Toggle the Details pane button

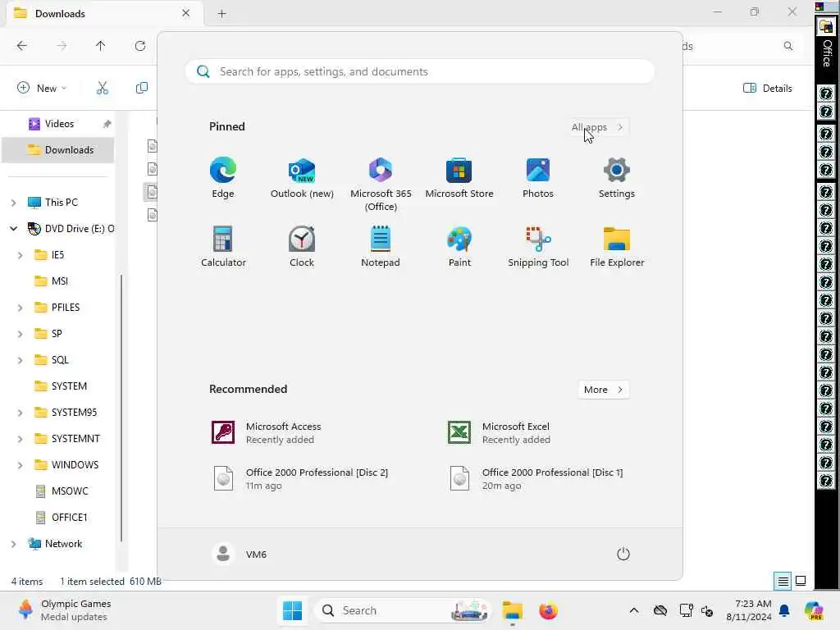coord(767,88)
